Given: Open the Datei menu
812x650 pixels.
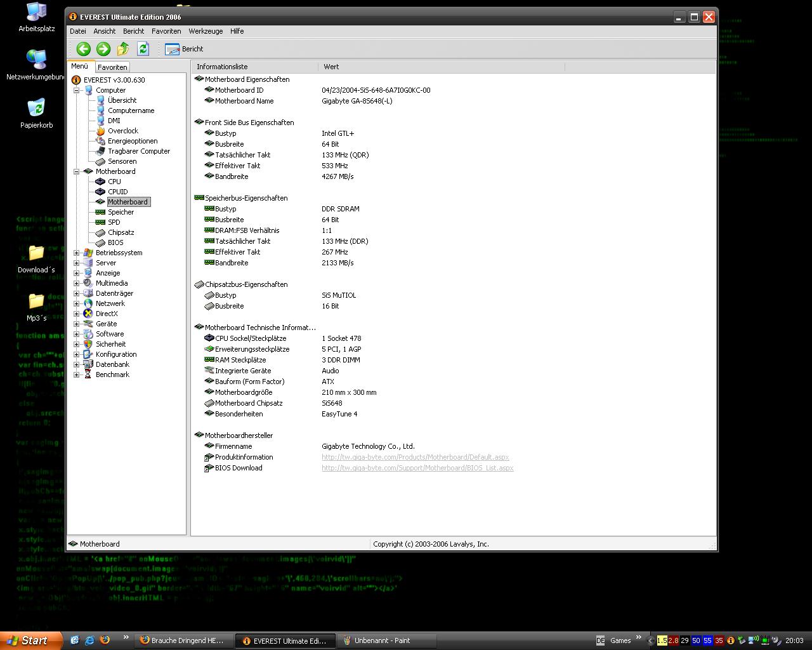Looking at the screenshot, I should [x=78, y=31].
